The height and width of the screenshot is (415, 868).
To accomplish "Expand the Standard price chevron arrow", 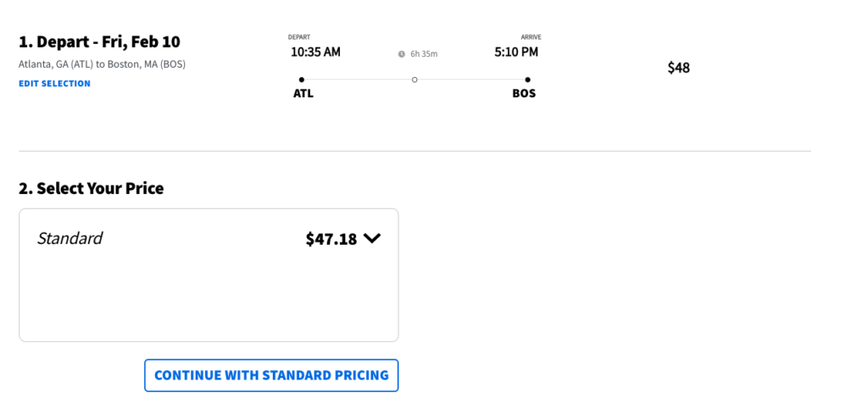I will tap(372, 239).
